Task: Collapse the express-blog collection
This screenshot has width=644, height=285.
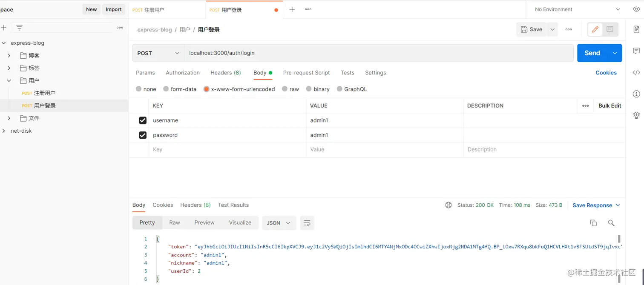Action: 3,43
